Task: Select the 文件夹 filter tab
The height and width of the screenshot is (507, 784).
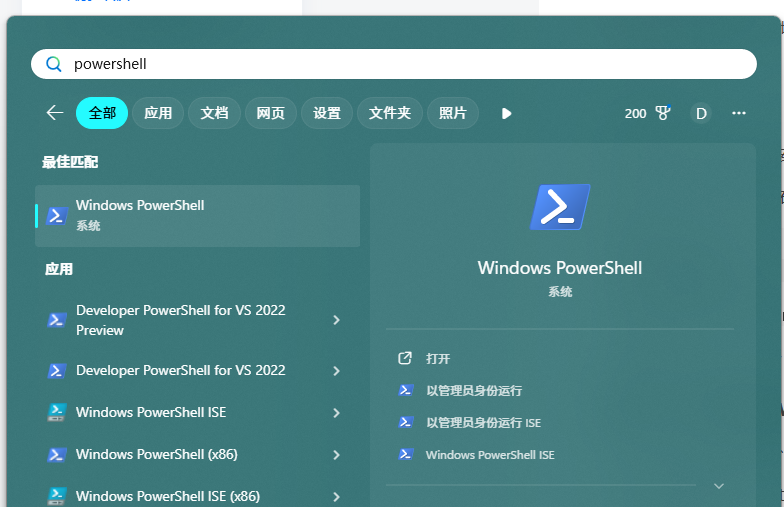Action: [x=390, y=113]
